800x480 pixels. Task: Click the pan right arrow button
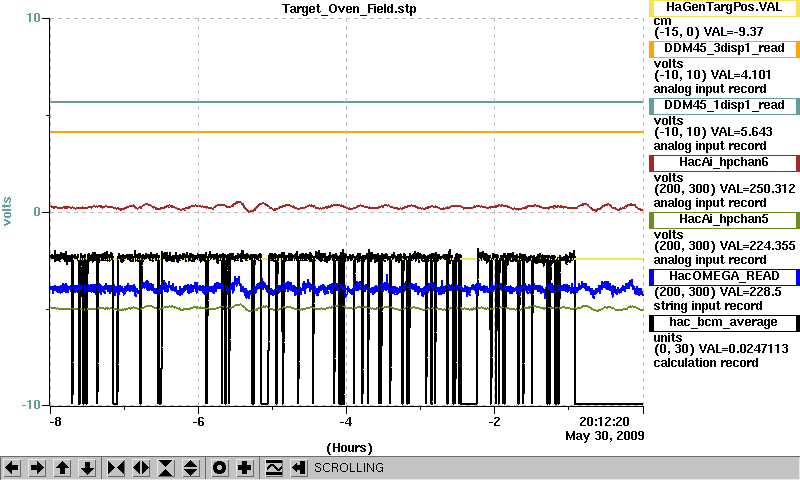pos(37,468)
